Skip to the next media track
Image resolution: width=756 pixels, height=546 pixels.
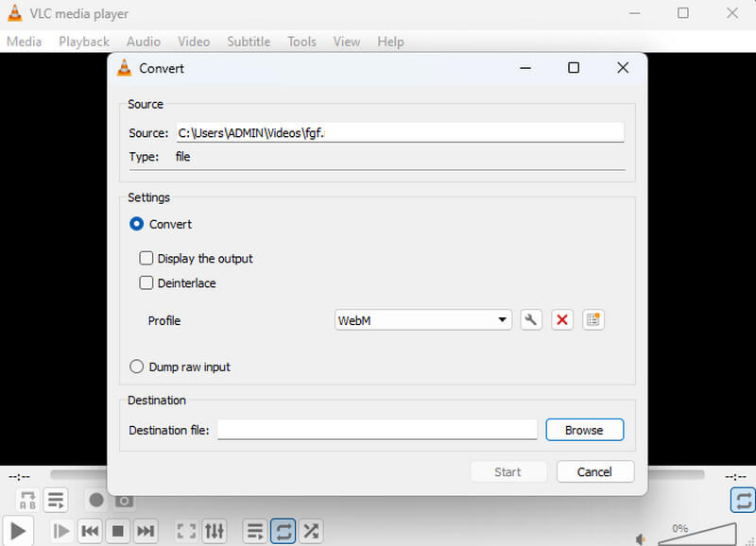[x=146, y=531]
